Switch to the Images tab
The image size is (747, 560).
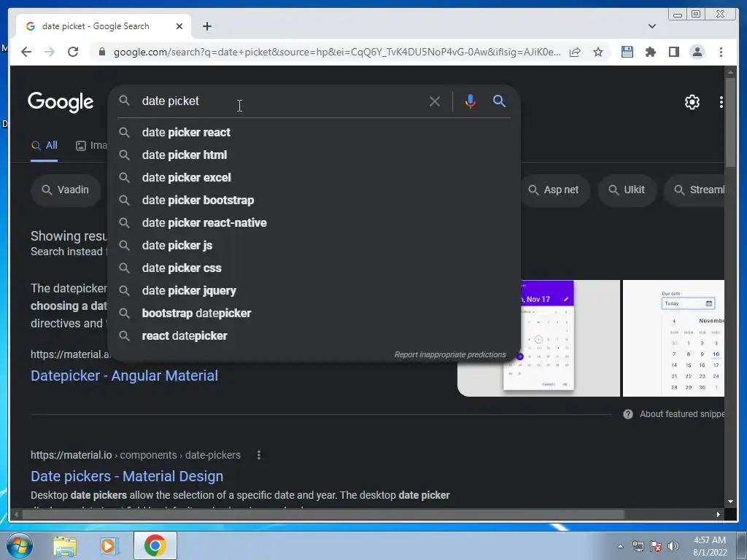(x=91, y=146)
